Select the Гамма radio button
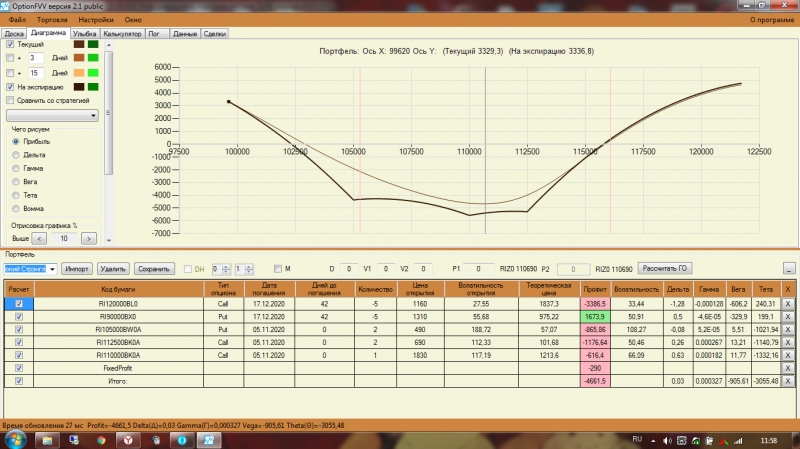The height and width of the screenshot is (449, 800). point(16,168)
